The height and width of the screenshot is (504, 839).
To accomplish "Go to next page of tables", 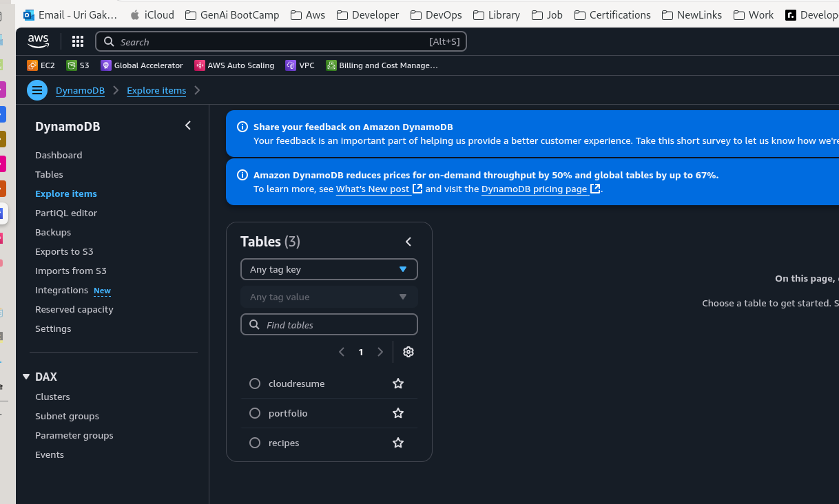I will tap(380, 352).
